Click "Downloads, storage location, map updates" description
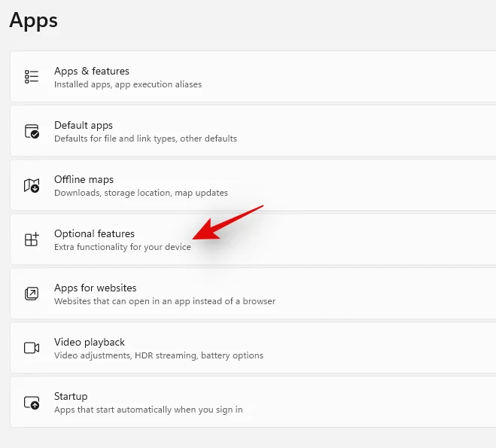Viewport: 496px width, 448px height. point(141,193)
